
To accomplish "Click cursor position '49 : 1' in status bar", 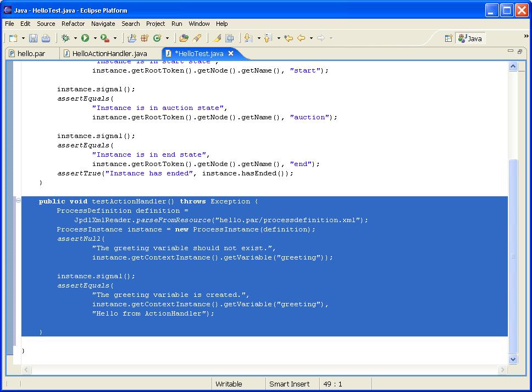I will [x=332, y=384].
